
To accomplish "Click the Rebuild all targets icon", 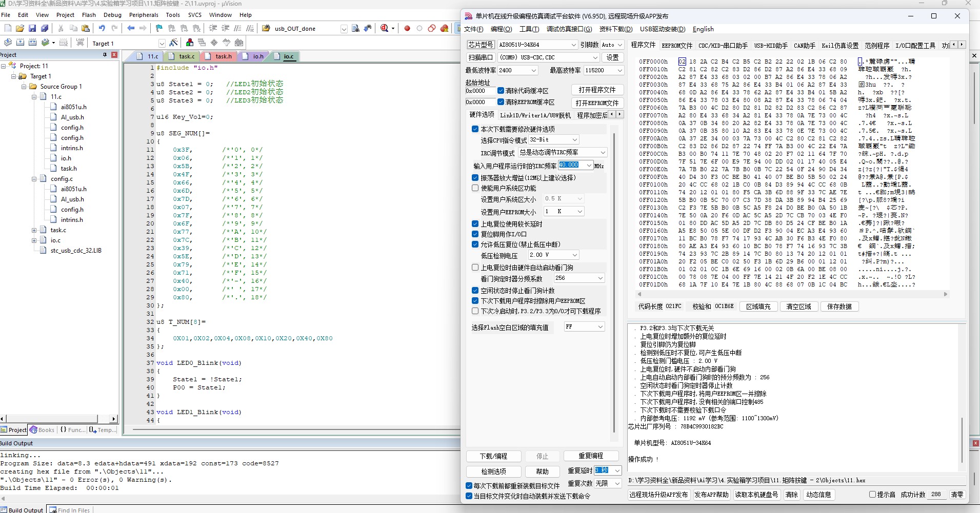I will coord(32,43).
